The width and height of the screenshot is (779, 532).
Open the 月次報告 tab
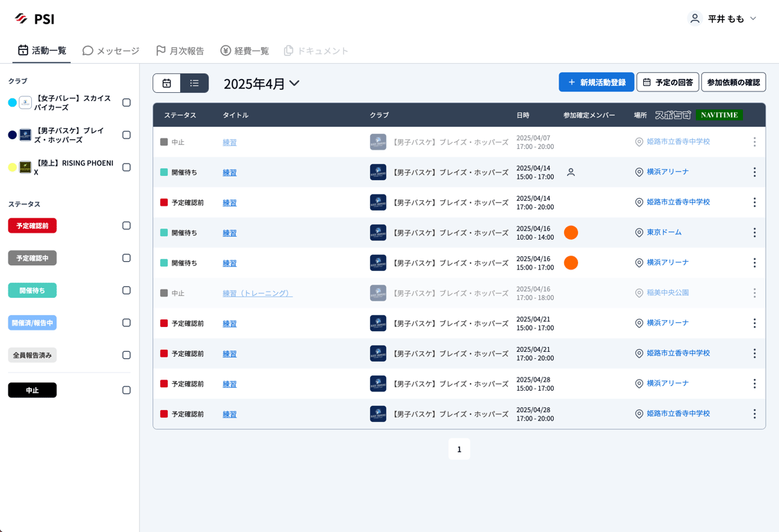(x=180, y=51)
